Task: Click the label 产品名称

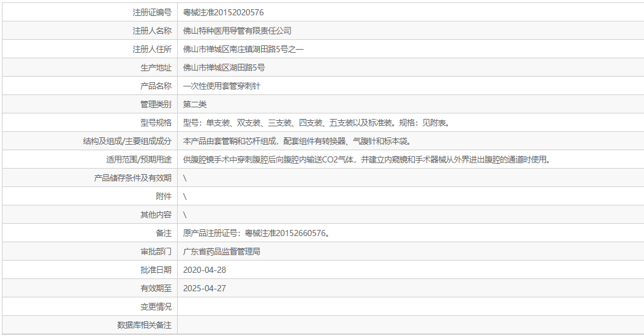Action: click(156, 86)
